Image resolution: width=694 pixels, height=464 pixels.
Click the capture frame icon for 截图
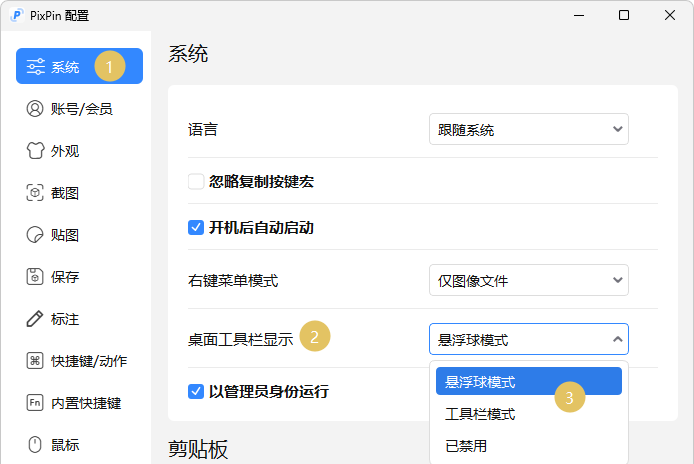tap(35, 193)
